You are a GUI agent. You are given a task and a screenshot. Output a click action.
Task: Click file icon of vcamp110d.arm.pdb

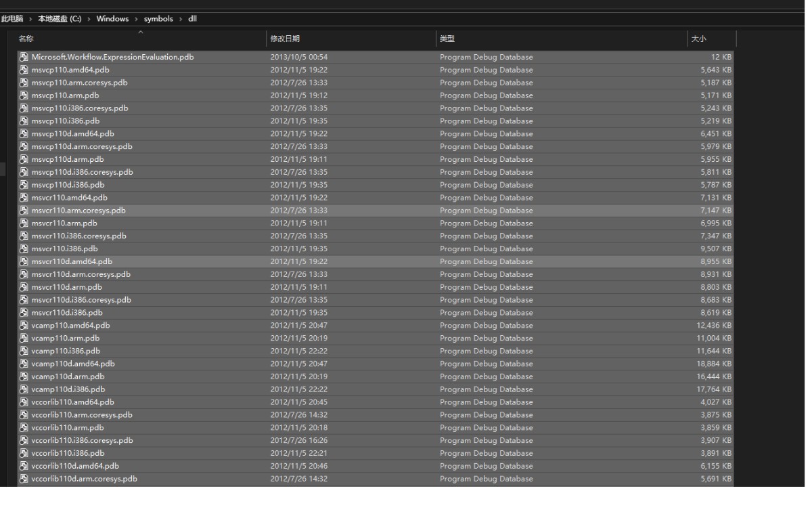click(24, 377)
